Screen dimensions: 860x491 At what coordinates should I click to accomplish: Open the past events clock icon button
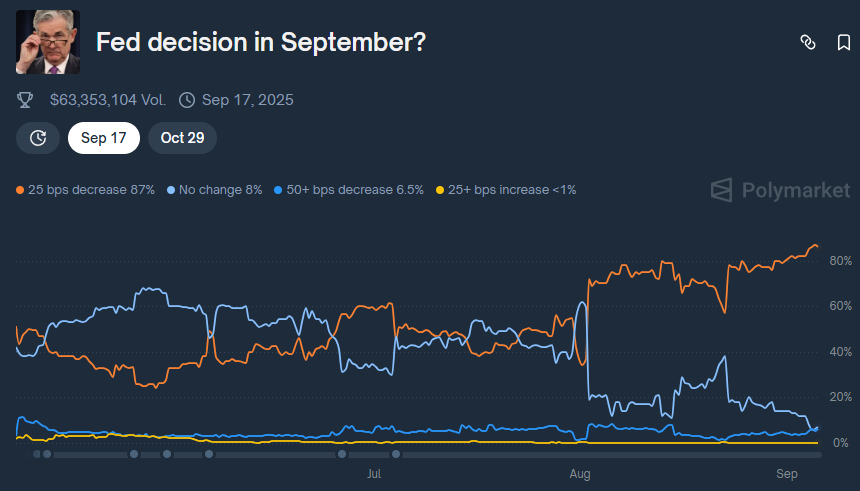pyautogui.click(x=38, y=138)
